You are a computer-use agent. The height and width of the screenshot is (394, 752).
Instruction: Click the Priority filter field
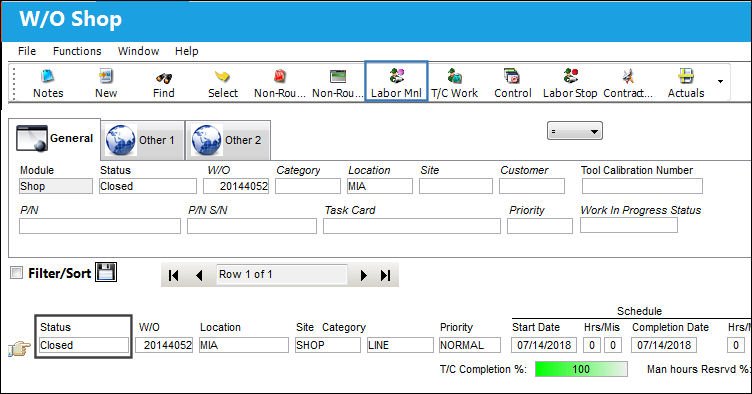click(540, 226)
